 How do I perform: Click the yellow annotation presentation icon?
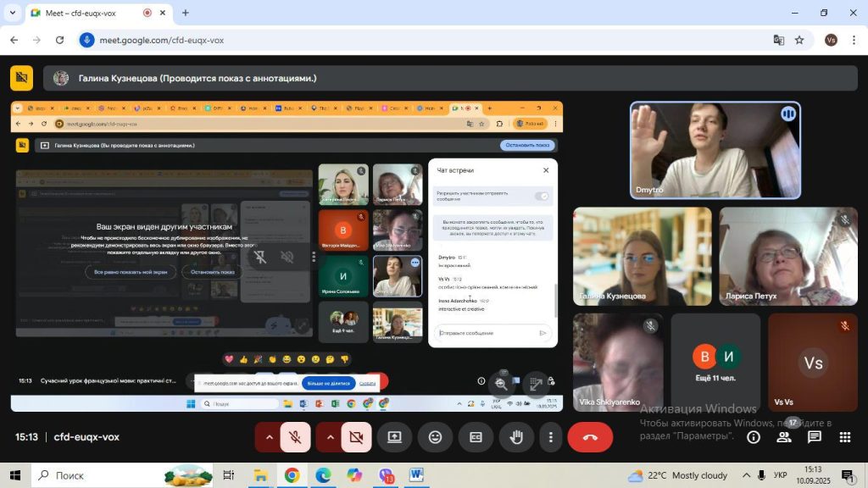[21, 78]
